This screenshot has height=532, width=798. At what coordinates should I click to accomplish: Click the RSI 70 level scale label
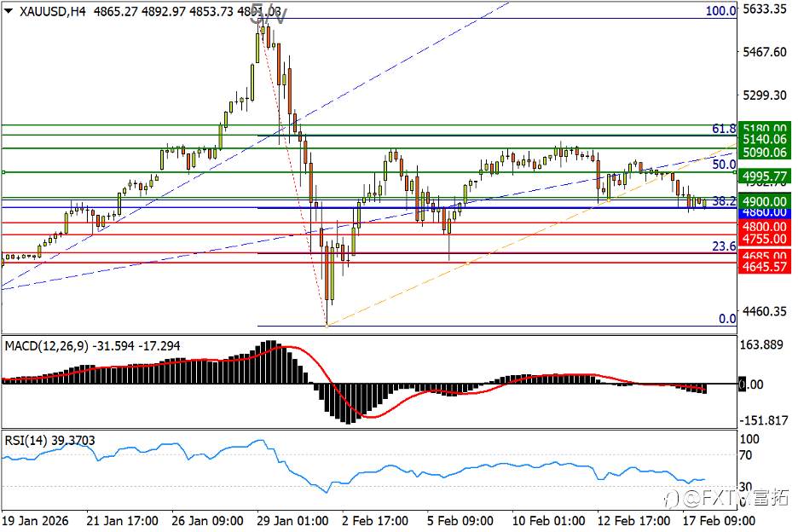tap(746, 454)
